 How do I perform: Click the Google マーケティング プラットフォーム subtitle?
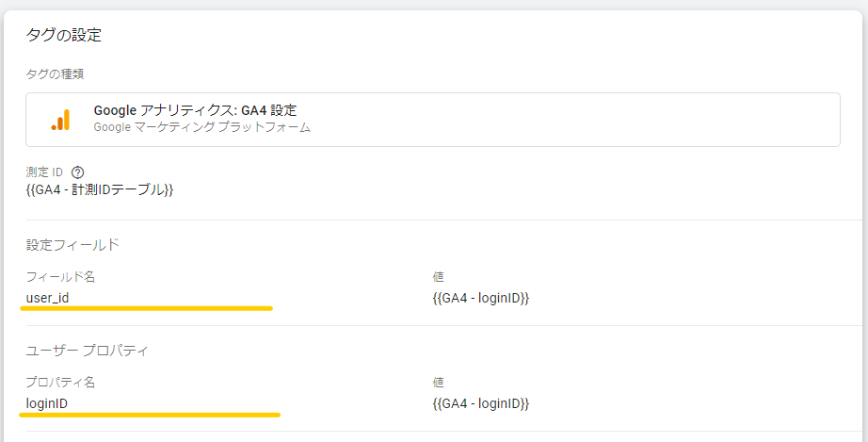coord(202,127)
